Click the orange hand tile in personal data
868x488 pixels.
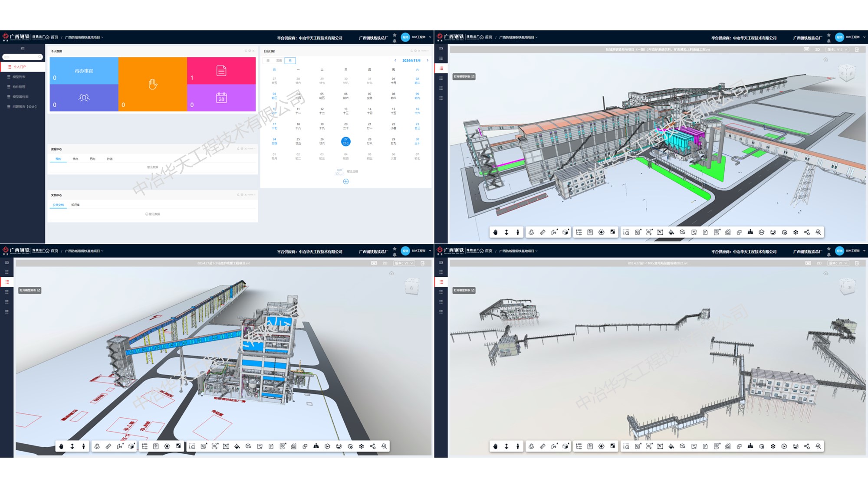(x=152, y=84)
